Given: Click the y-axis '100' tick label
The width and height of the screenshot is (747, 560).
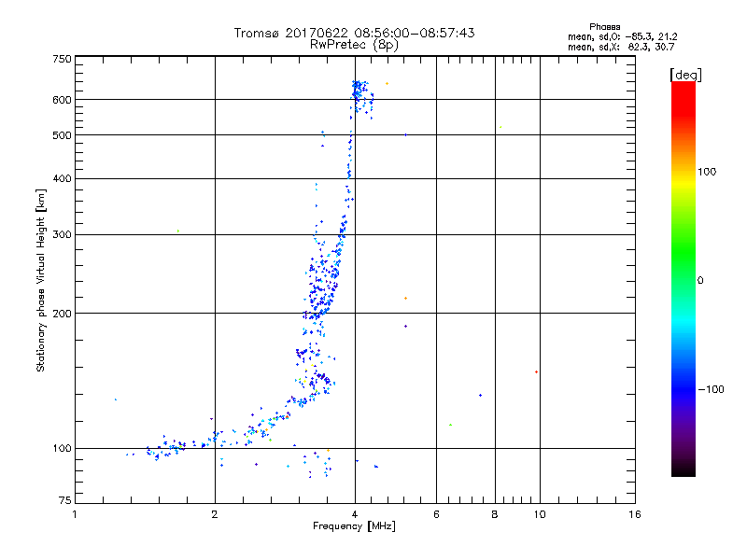Looking at the screenshot, I should click(62, 449).
